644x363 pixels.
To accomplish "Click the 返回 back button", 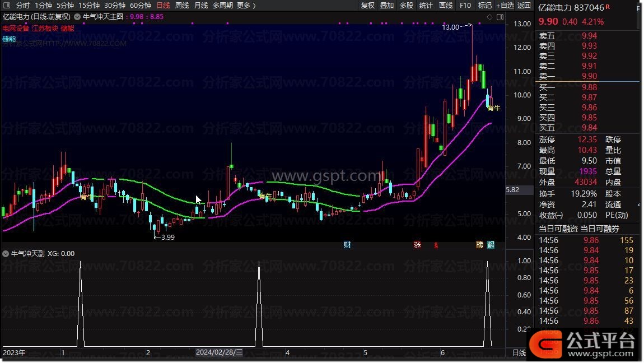I will click(524, 6).
